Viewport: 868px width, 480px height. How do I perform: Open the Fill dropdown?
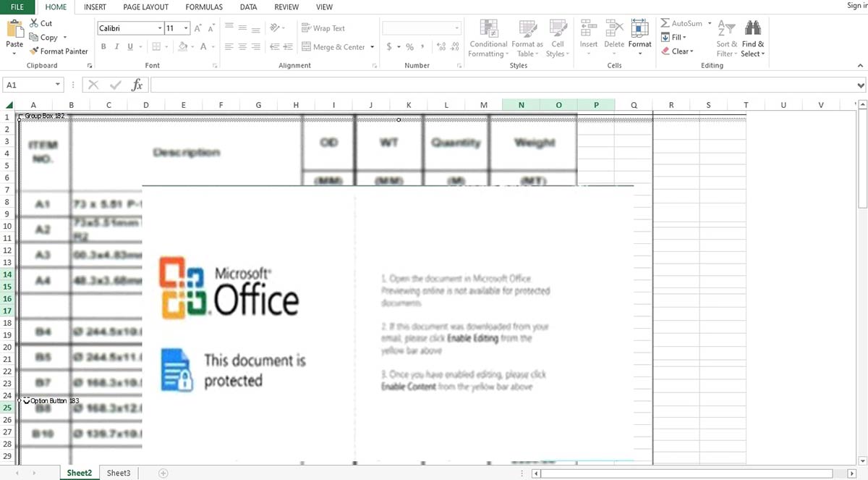click(x=673, y=37)
